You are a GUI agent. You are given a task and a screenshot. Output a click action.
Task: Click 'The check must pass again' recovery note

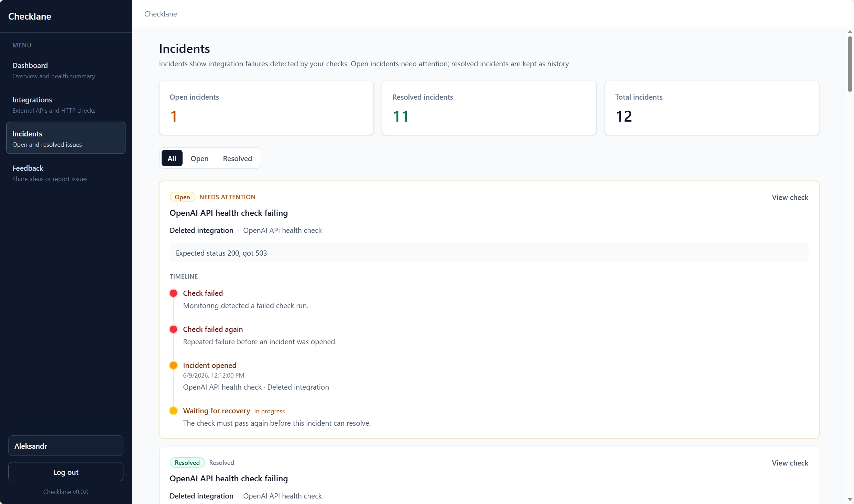pyautogui.click(x=277, y=423)
